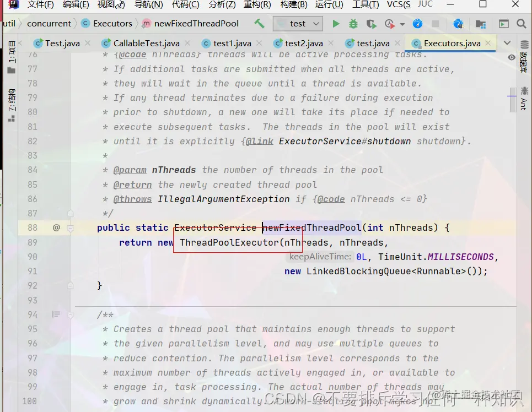
Task: Click the concurrent breadcrumb in navigation bar
Action: [x=49, y=23]
